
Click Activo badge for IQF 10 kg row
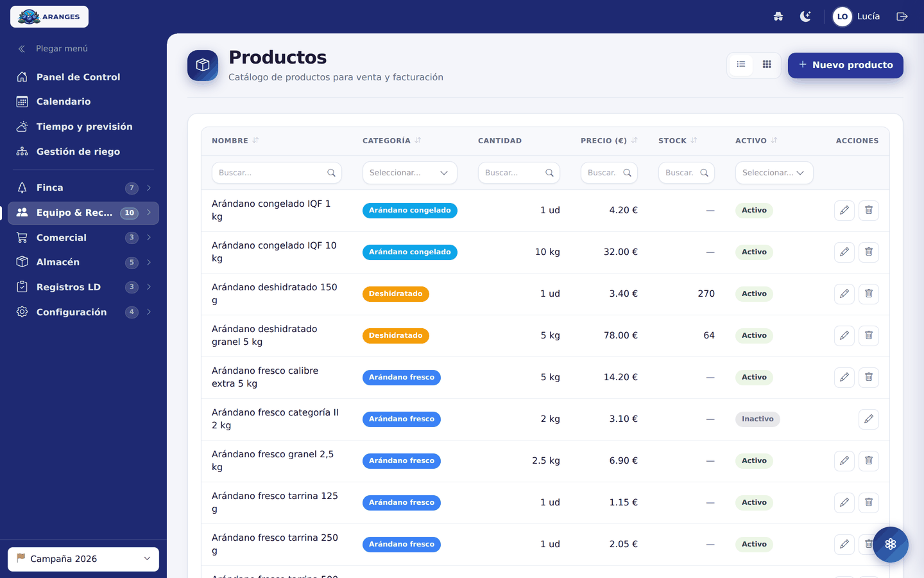coord(754,252)
